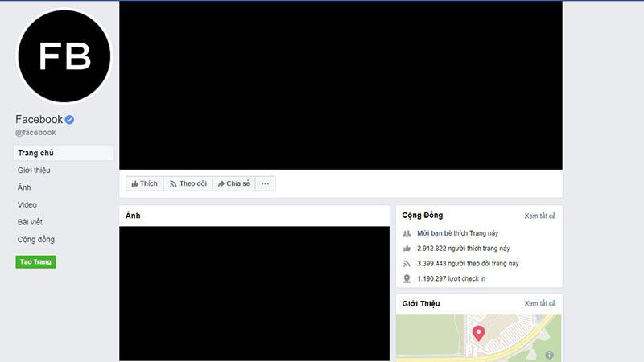The width and height of the screenshot is (644, 362).
Task: Click the thumbs-up icon beside 2.912.822
Action: pyautogui.click(x=407, y=249)
